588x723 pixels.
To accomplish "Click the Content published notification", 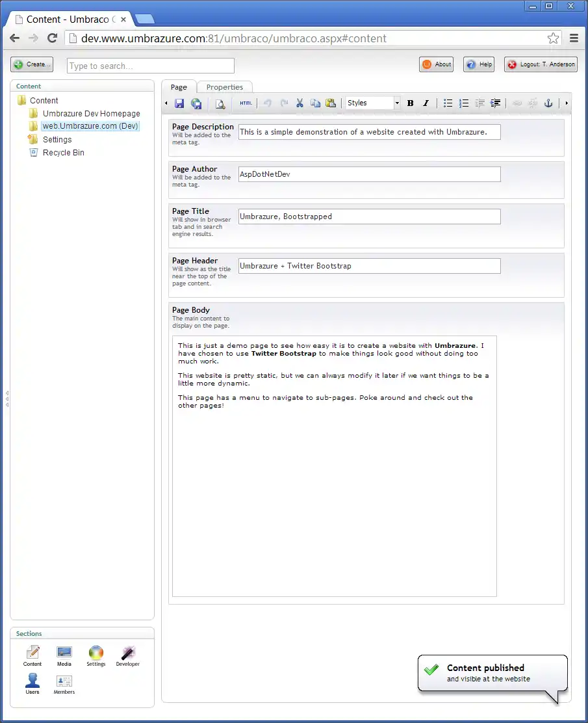I will point(492,673).
